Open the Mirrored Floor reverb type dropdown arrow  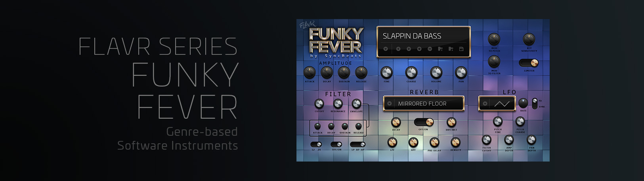coord(390,104)
